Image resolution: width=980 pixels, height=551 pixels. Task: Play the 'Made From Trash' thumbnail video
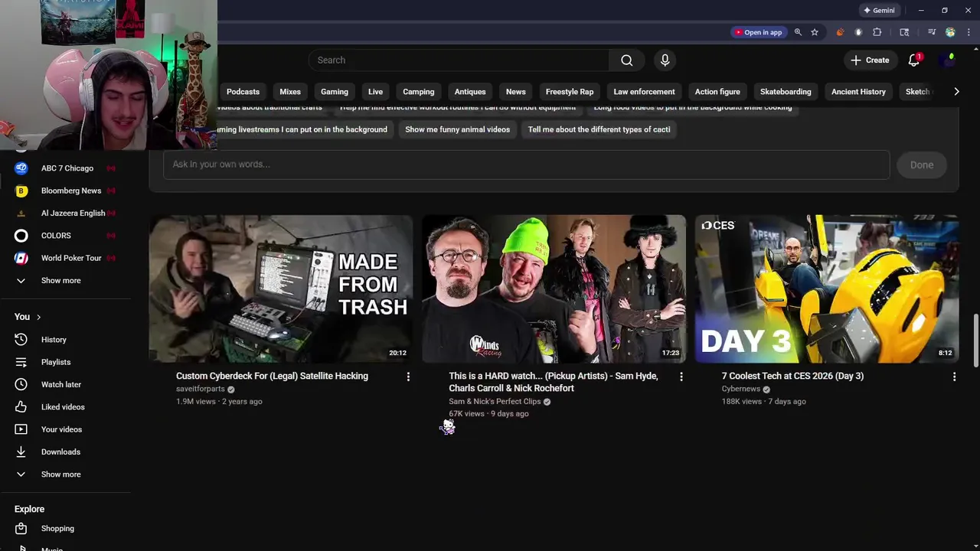281,289
